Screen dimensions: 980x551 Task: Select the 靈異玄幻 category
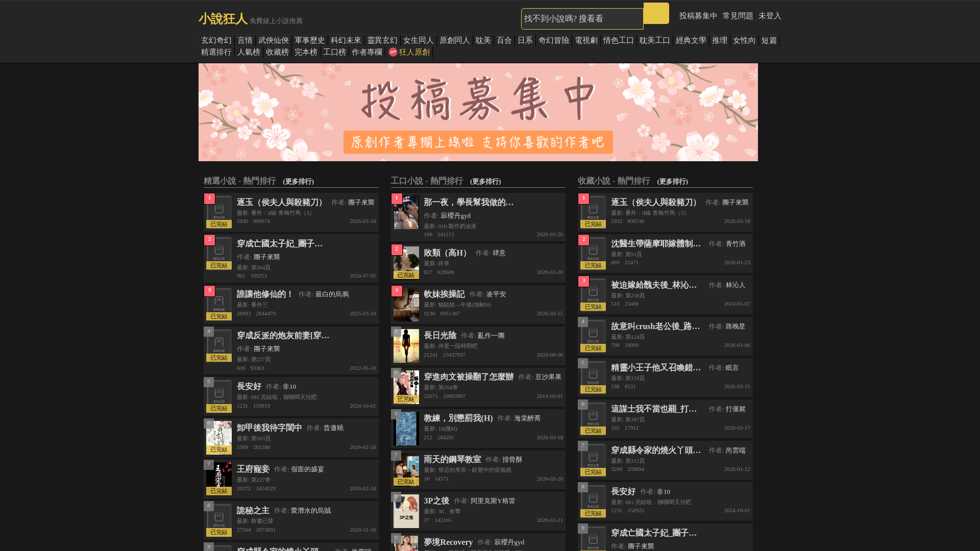[382, 40]
